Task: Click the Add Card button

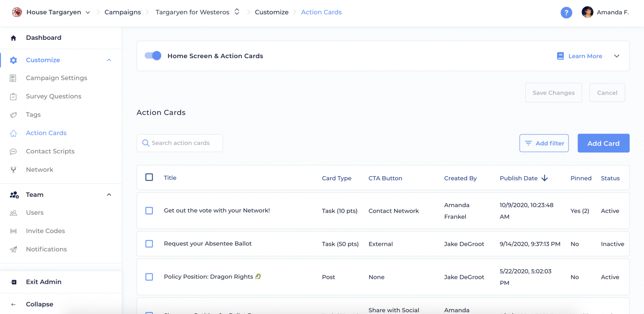Action: coord(603,143)
